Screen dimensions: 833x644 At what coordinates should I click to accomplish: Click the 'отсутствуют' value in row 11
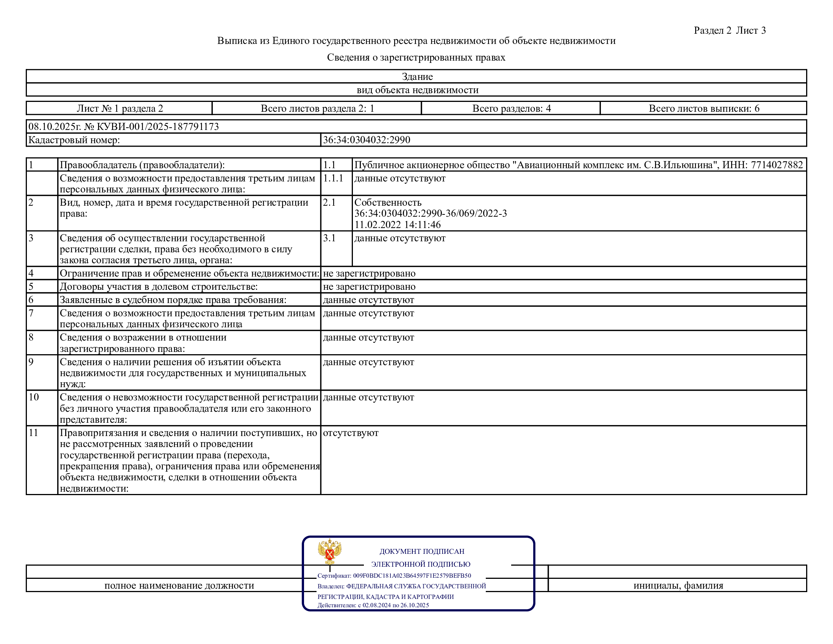pos(351,433)
